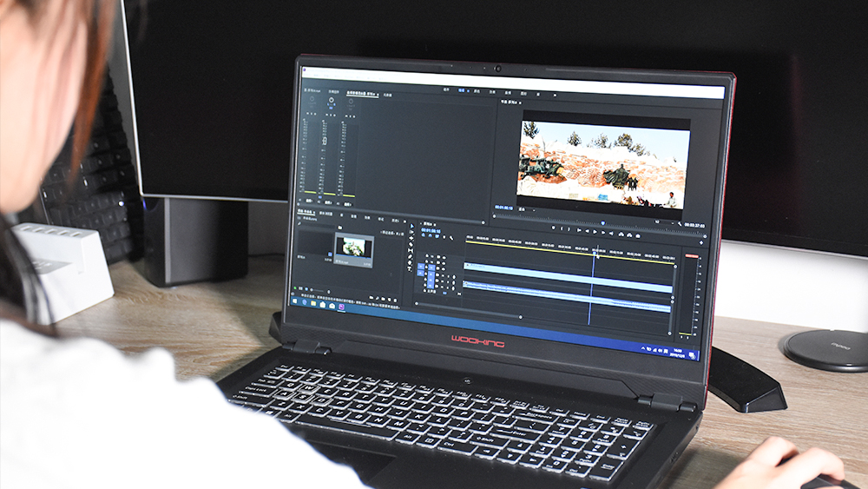Select the video clip on timeline track

[x=569, y=275]
